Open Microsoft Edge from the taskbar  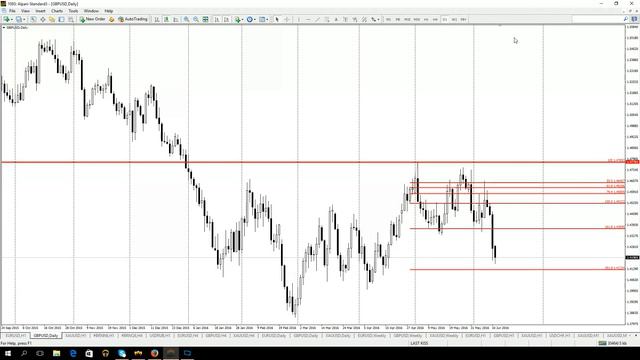tap(73, 353)
